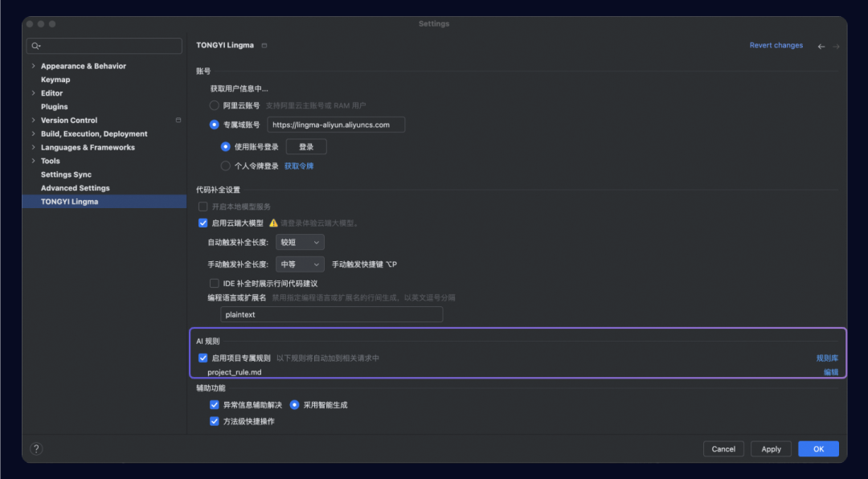Click the OK button
868x479 pixels.
tap(819, 449)
